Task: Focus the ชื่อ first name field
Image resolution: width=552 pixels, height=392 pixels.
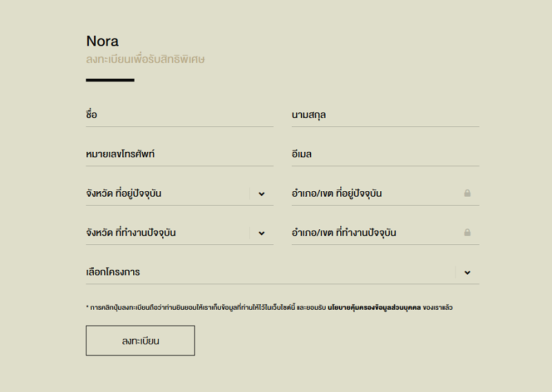Action: pos(179,115)
